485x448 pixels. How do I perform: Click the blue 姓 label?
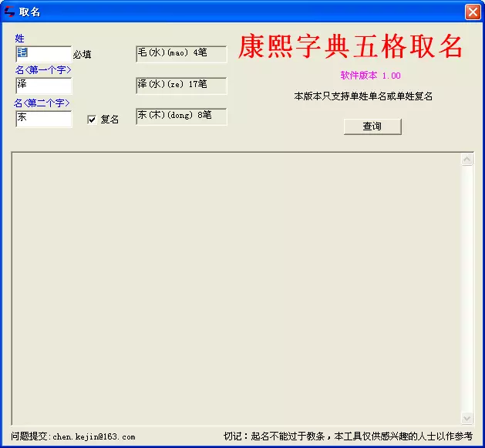19,39
